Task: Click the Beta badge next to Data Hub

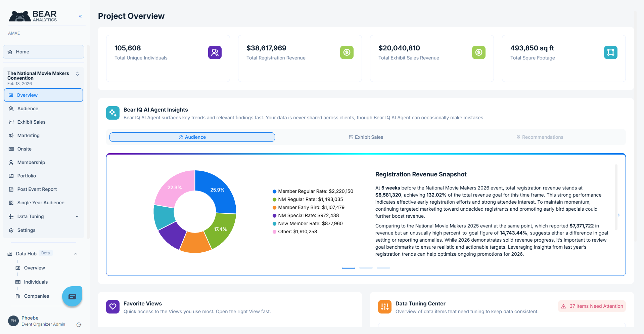Action: tap(46, 253)
